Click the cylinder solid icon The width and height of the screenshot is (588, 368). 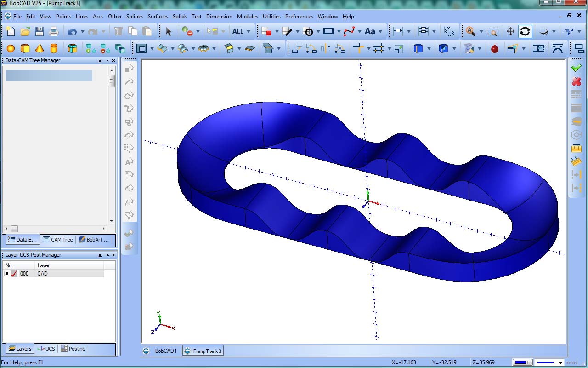[x=54, y=48]
